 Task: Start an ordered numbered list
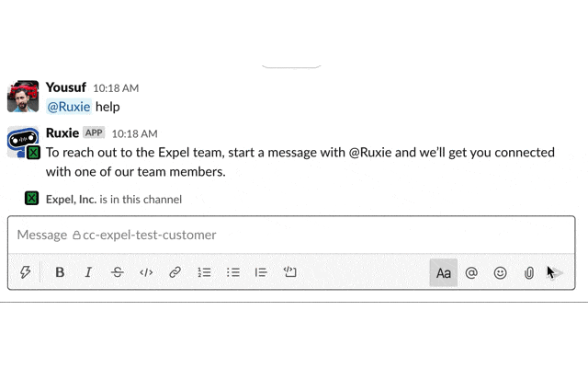point(204,272)
